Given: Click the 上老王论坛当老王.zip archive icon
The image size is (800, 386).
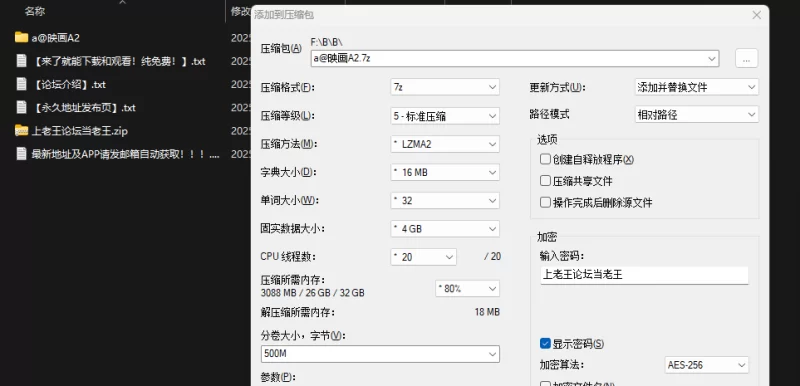Looking at the screenshot, I should (21, 131).
